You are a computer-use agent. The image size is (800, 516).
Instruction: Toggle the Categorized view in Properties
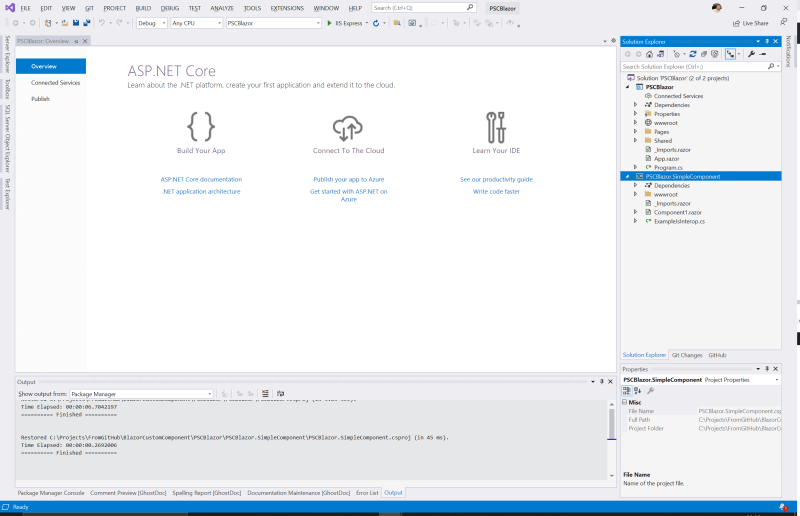click(627, 391)
